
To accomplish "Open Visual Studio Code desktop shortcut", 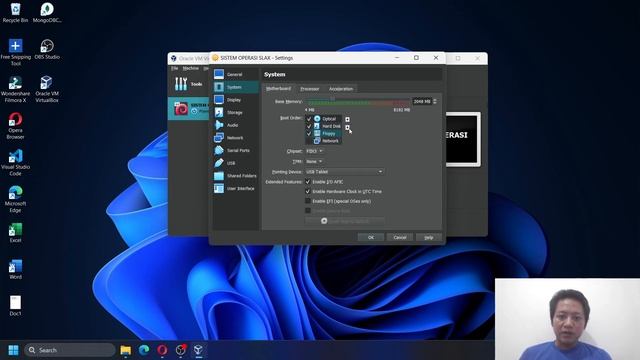I will 16,162.
